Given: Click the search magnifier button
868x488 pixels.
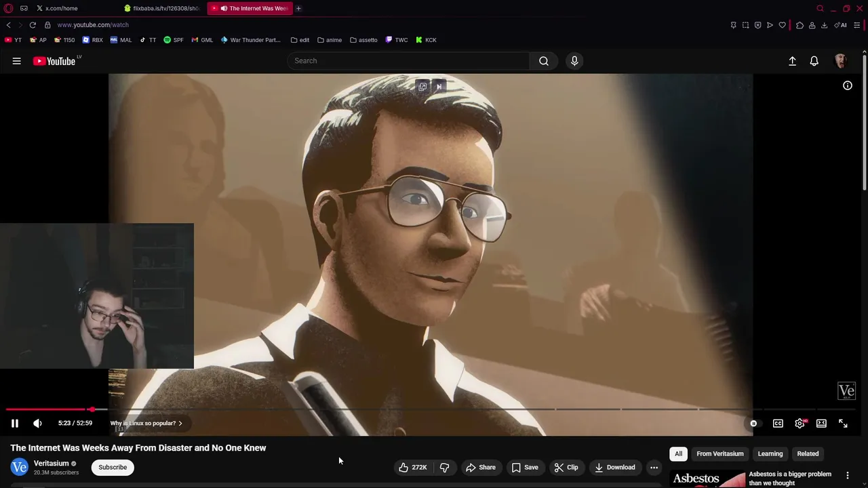Looking at the screenshot, I should (x=544, y=61).
